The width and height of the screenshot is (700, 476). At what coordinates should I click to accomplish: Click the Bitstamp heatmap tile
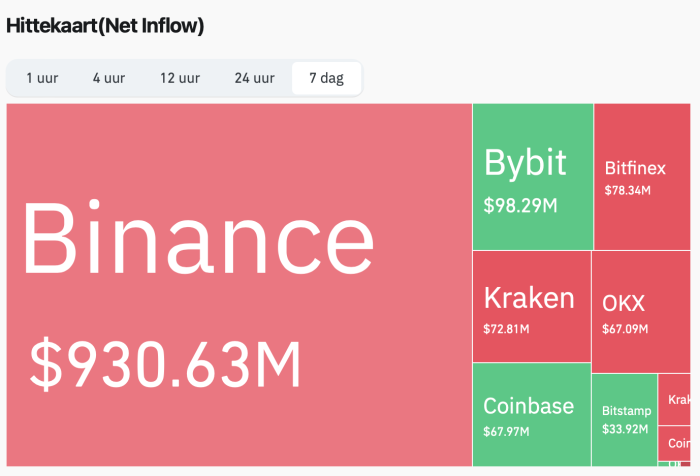(624, 419)
